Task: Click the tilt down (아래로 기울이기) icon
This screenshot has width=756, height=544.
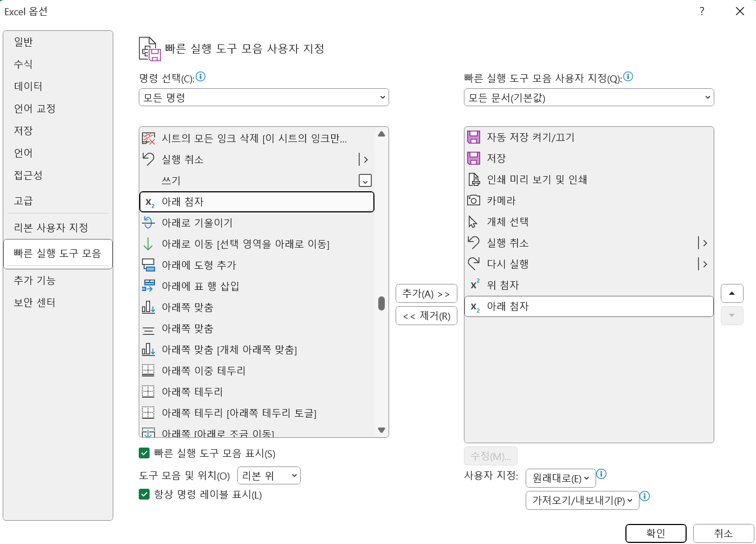Action: tap(148, 223)
